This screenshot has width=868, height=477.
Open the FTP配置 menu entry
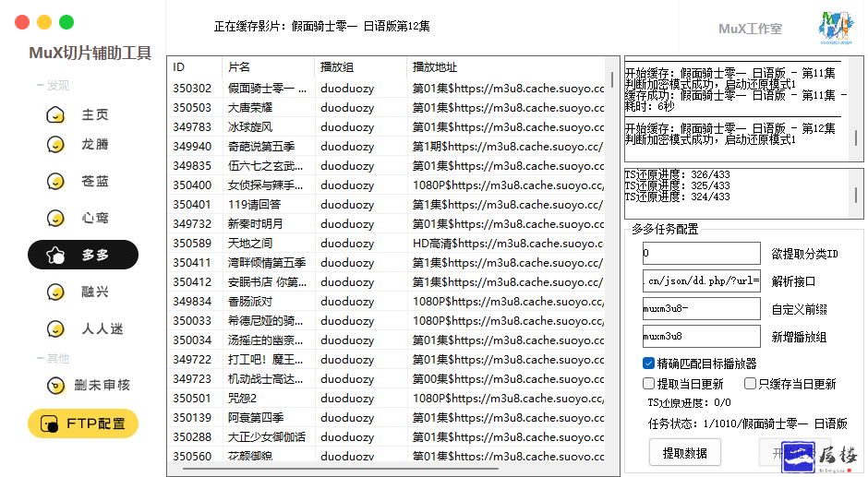pyautogui.click(x=83, y=423)
